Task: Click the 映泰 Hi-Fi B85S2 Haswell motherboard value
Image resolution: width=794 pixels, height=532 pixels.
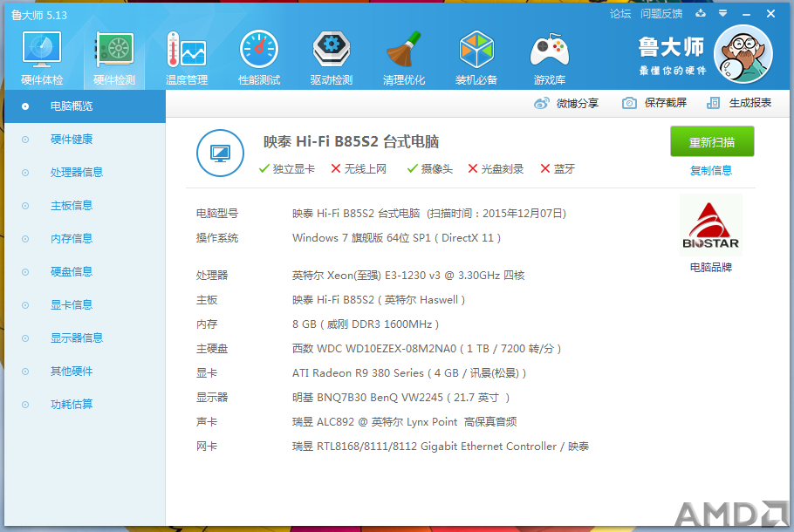Action: 379,300
